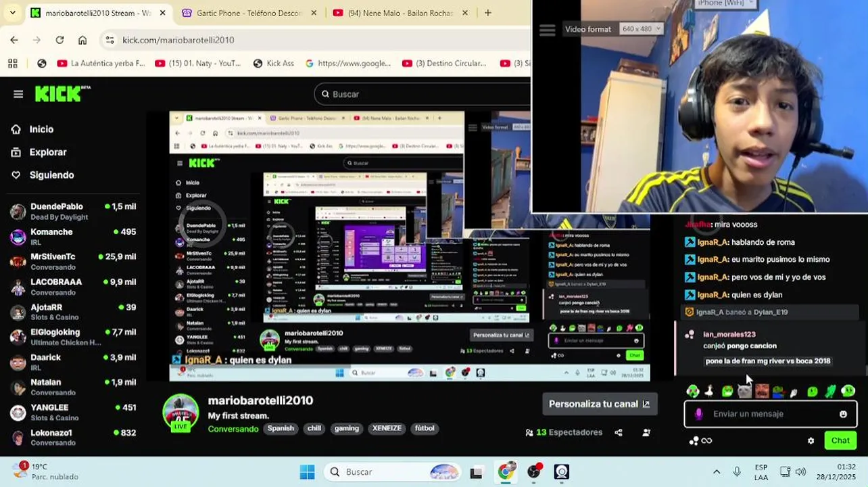Switch to the mariobarotelli2010 Stream tab

[x=98, y=13]
